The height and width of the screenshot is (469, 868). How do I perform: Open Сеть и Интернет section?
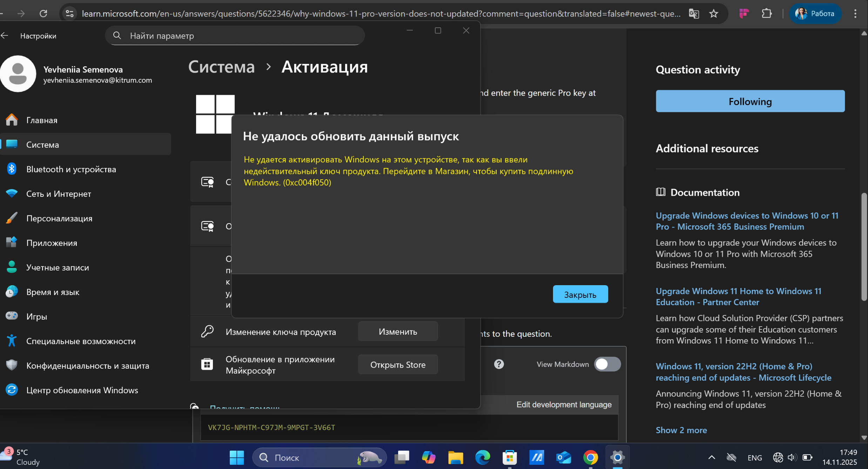tap(86, 194)
